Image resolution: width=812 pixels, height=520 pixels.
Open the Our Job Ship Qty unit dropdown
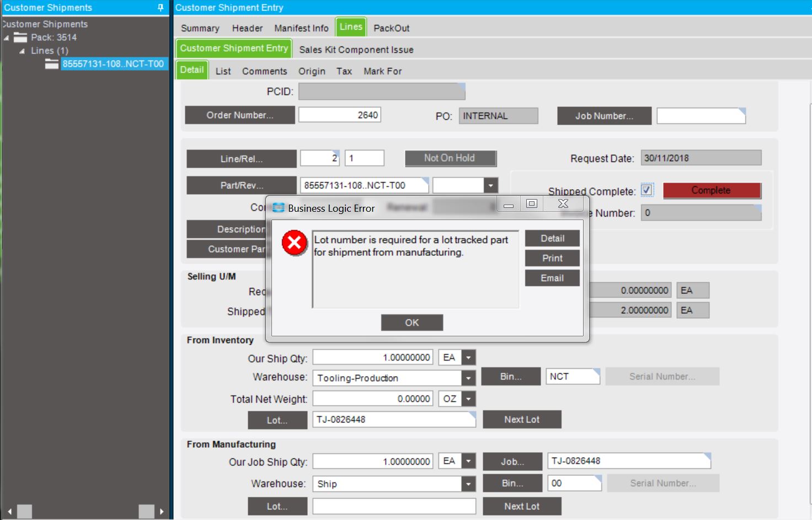(468, 461)
